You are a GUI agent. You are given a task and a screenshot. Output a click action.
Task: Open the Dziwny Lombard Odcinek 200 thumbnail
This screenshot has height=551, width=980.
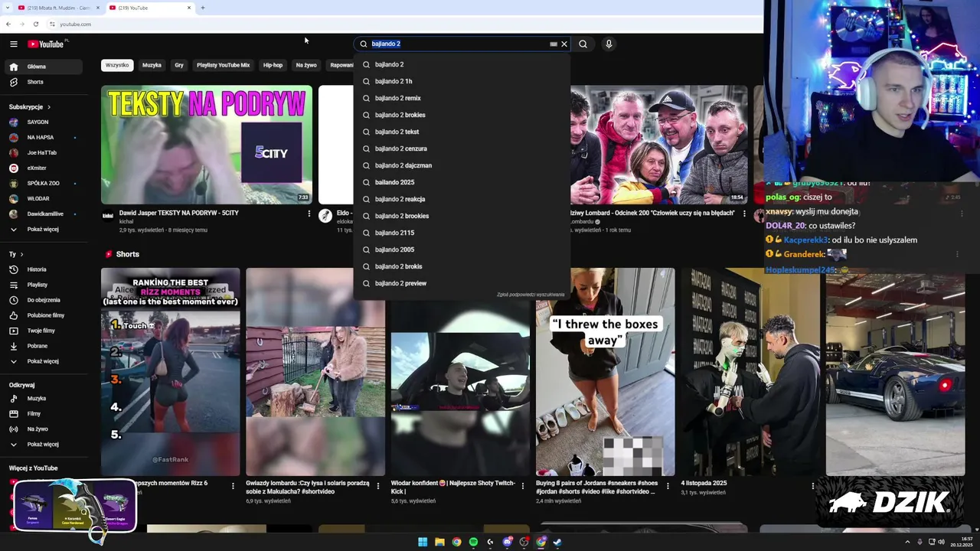(x=659, y=145)
